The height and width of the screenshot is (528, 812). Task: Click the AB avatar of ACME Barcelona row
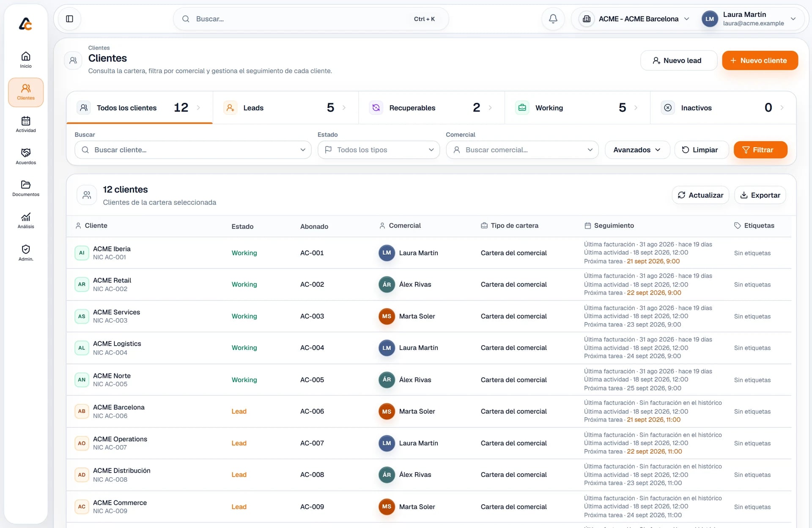pos(82,412)
